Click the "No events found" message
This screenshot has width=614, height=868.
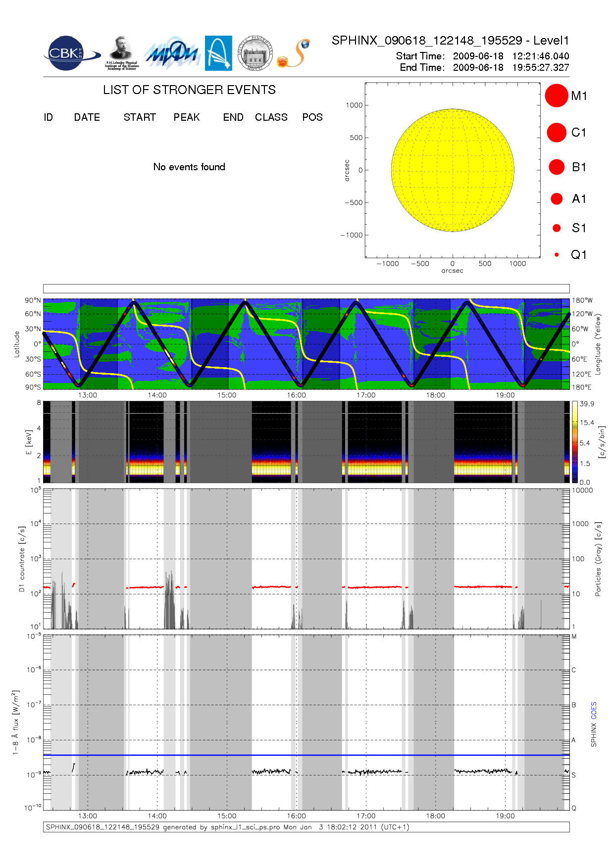point(189,167)
